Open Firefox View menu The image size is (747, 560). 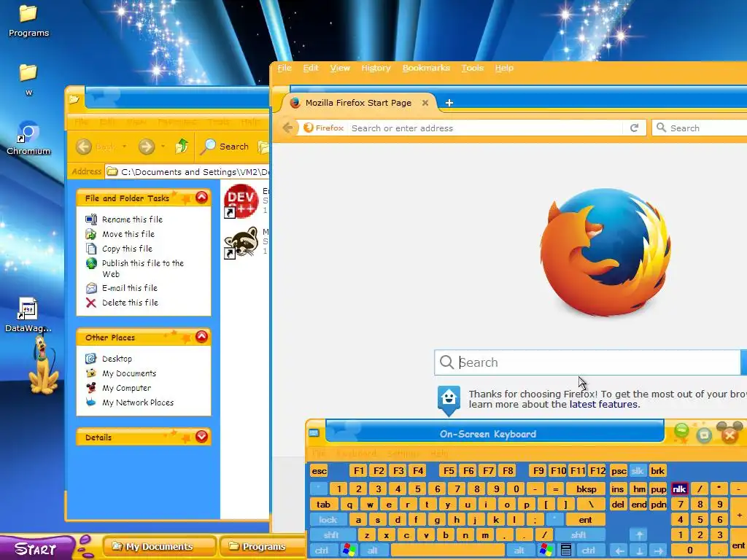[x=340, y=68]
